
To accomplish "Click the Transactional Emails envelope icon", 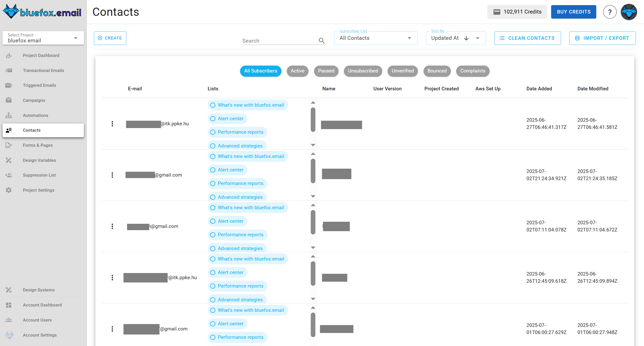I will (x=9, y=70).
